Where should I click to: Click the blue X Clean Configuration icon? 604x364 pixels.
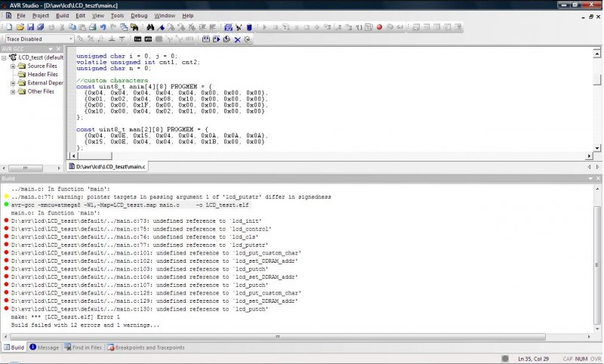pos(237,39)
